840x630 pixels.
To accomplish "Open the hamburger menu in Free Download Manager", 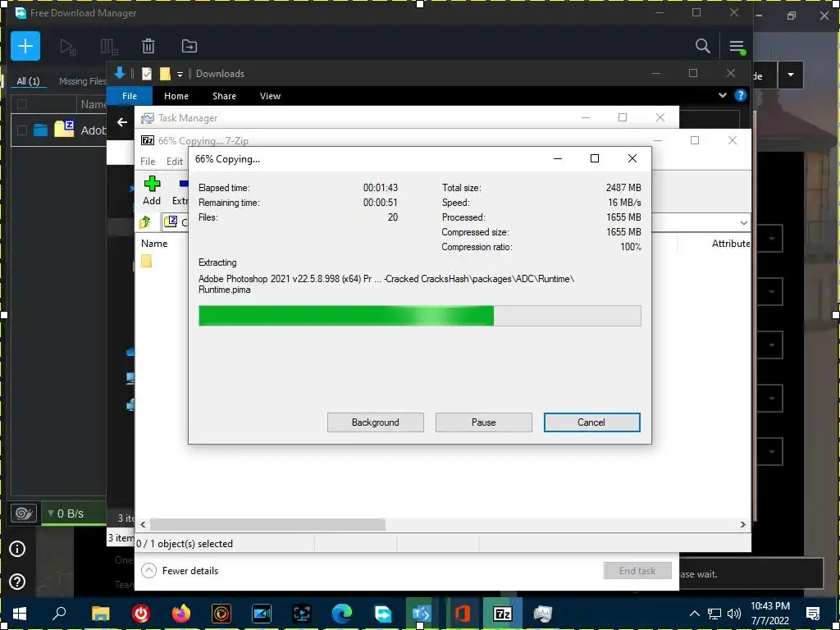I will tap(737, 47).
